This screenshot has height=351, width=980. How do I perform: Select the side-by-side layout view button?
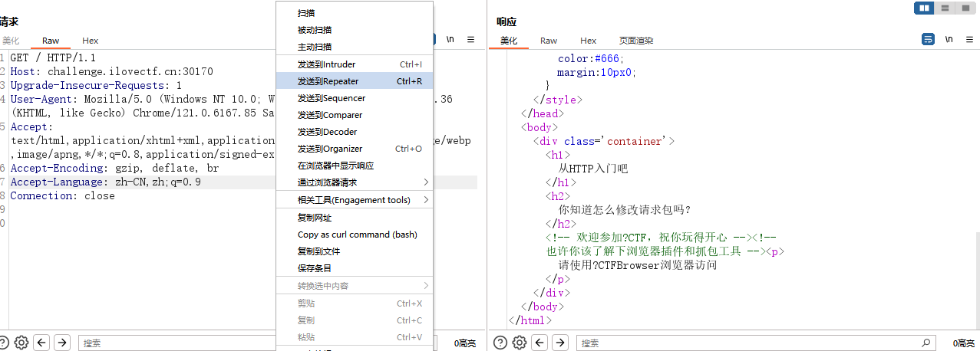coord(924,8)
